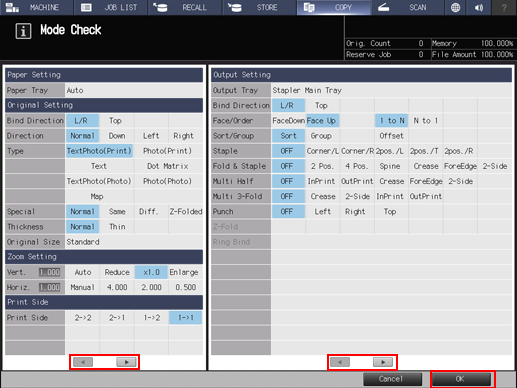Switch to the SCAN tab
Viewport: 517px width, 388px height.
408,7
